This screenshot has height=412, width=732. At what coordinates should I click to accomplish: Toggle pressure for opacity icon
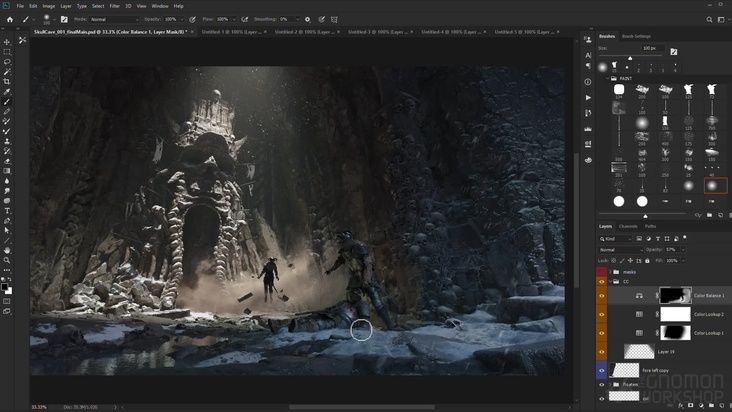pyautogui.click(x=192, y=20)
